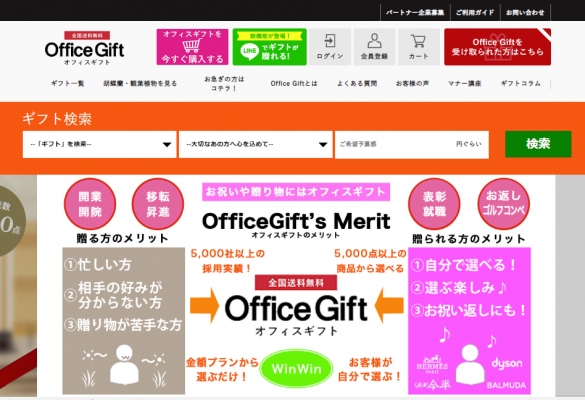This screenshot has height=400, width=585.
Task: Open マナー講座 menu item
Action: point(464,83)
